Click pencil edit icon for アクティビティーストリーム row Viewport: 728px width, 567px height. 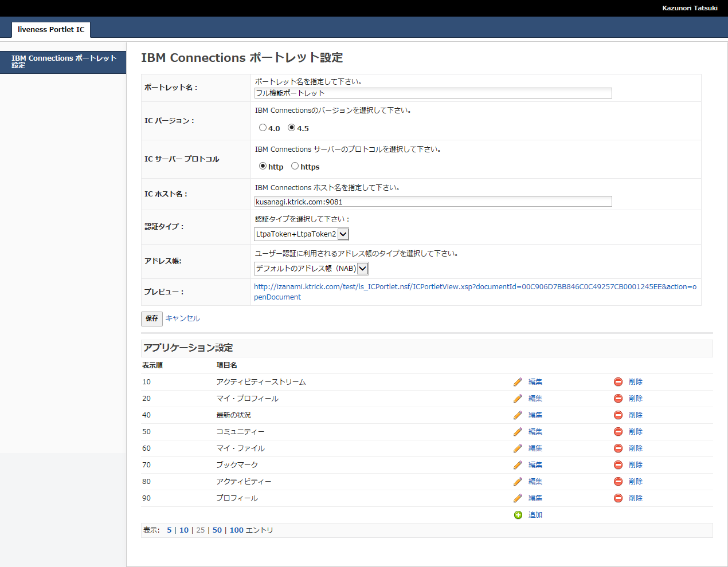point(518,382)
